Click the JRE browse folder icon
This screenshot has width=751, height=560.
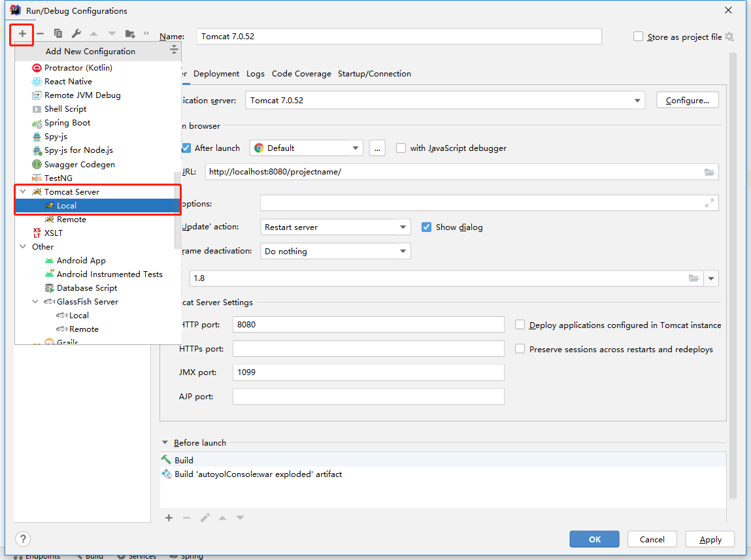[693, 278]
